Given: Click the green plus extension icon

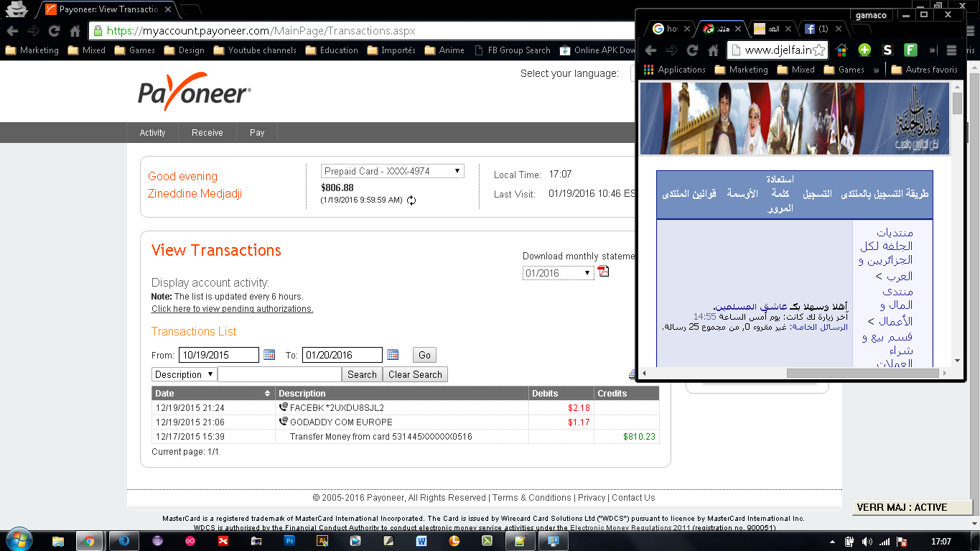Looking at the screenshot, I should (864, 50).
